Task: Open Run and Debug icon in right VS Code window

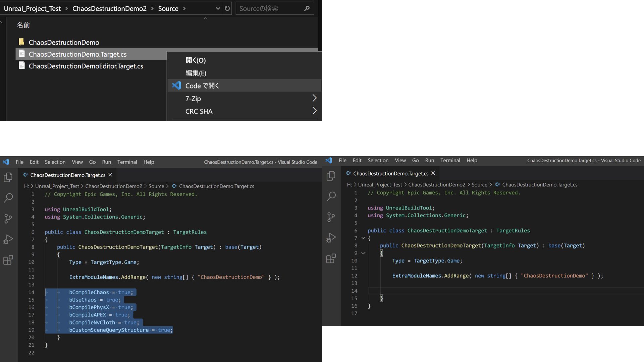Action: click(331, 238)
